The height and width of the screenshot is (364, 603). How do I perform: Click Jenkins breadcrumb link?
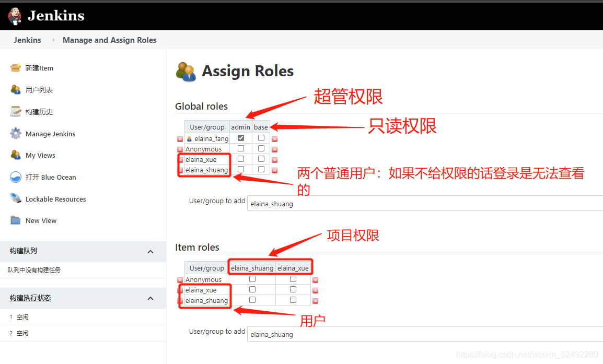point(27,40)
